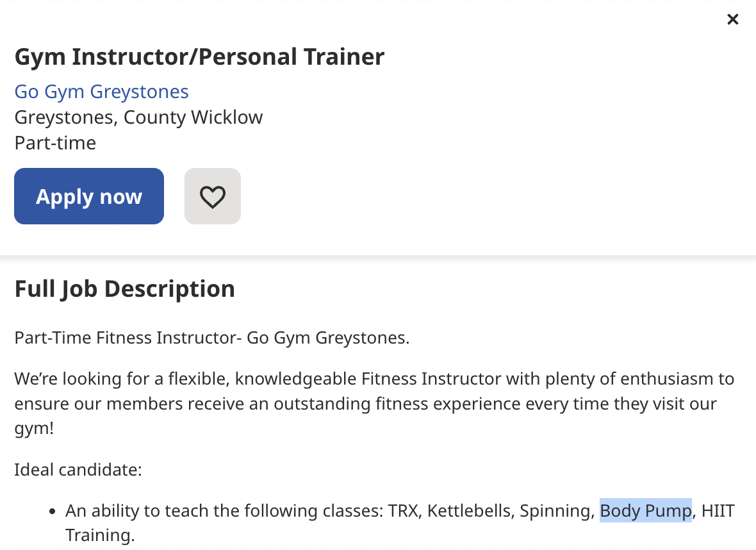Click the Part-time employment type label
The height and width of the screenshot is (550, 756).
pos(55,142)
